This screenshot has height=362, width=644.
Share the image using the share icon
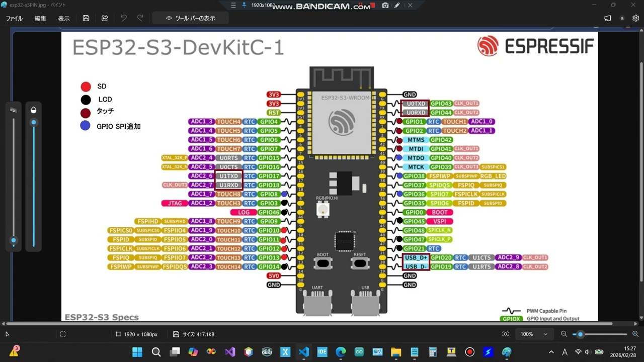click(105, 18)
